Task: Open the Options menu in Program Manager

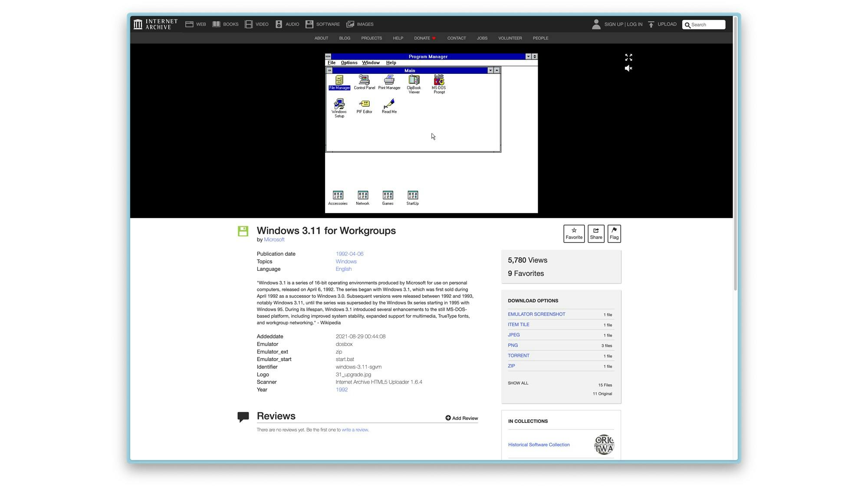Action: pos(349,63)
